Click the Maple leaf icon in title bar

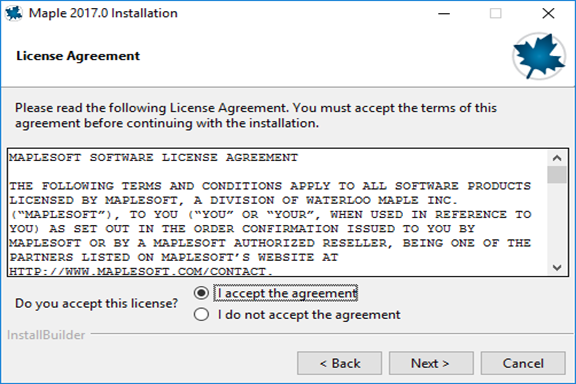coord(14,13)
